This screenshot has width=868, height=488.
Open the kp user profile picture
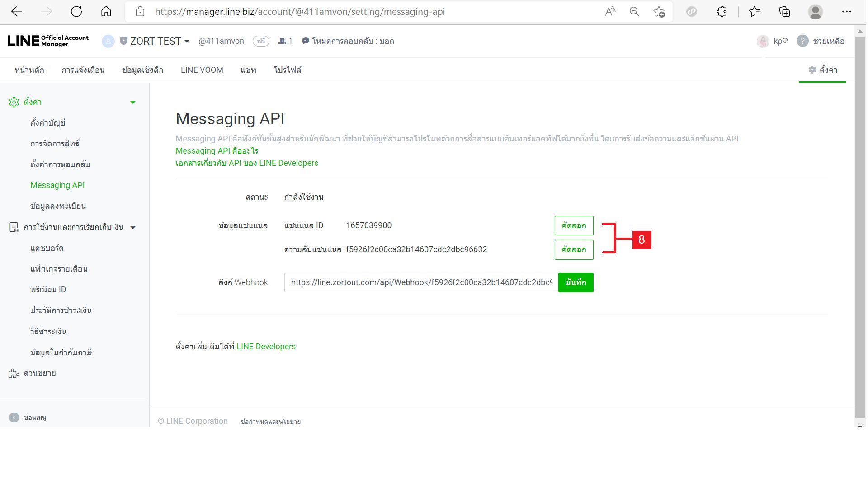click(763, 41)
